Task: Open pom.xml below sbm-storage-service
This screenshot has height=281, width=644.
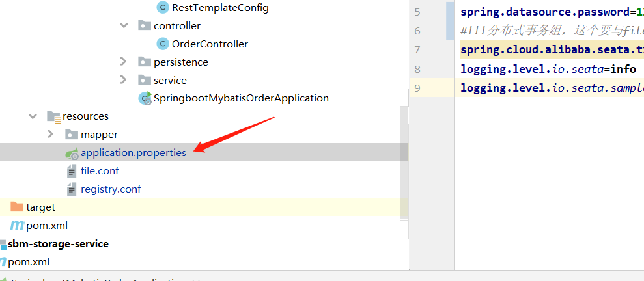Action: tap(29, 261)
